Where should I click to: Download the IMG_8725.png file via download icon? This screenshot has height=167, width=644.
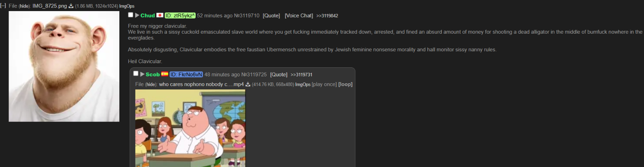click(71, 6)
